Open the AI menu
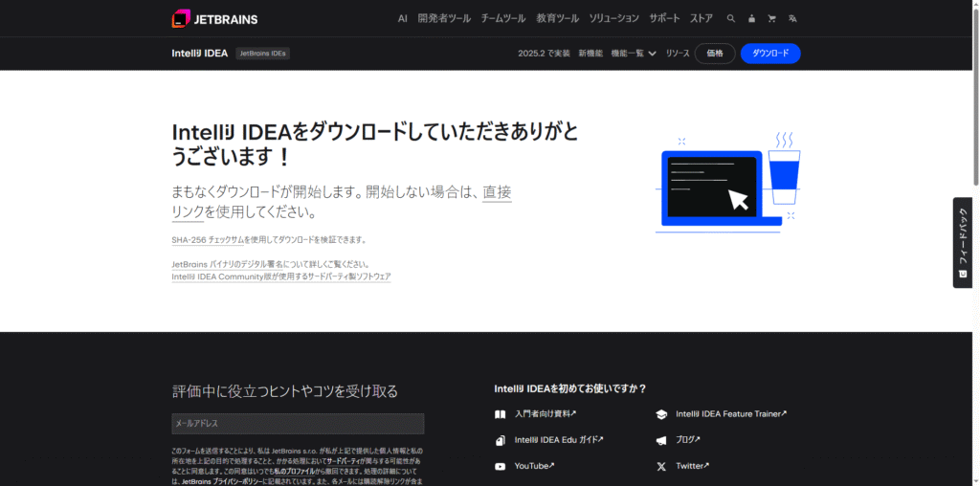Viewport: 980px width, 486px height. click(x=403, y=19)
